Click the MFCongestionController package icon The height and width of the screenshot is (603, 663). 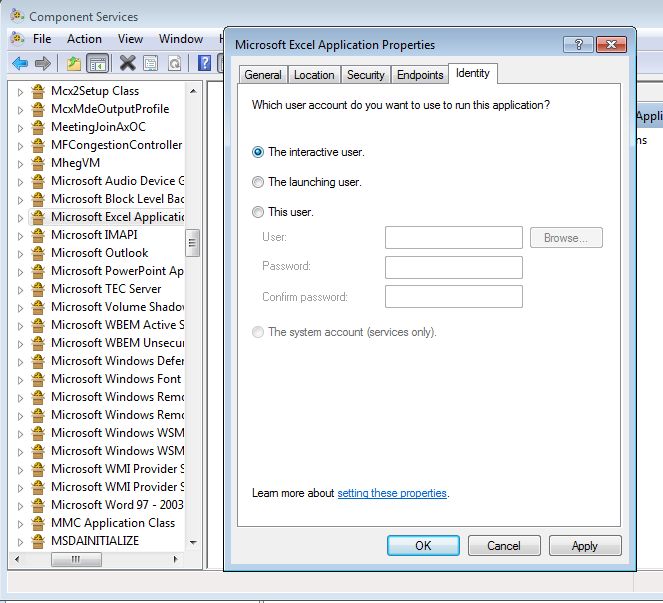click(x=38, y=145)
